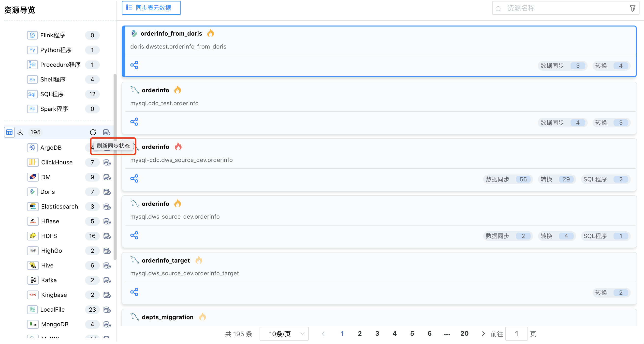644x344 pixels.
Task: Click the database sync icon beside Kafka
Action: coord(107,280)
